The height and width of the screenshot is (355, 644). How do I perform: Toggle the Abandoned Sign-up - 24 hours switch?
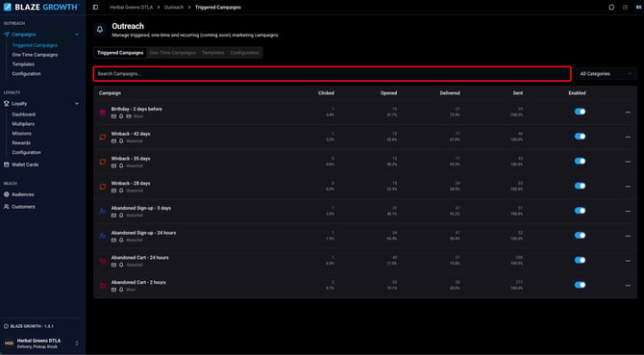(x=580, y=236)
